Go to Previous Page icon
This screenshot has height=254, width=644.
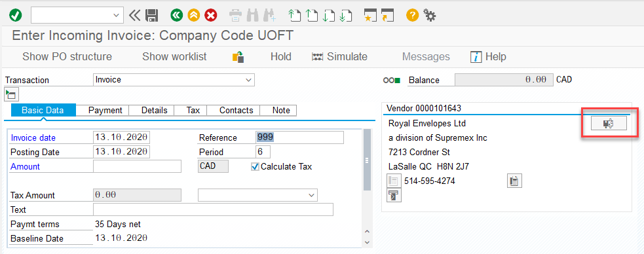click(312, 16)
